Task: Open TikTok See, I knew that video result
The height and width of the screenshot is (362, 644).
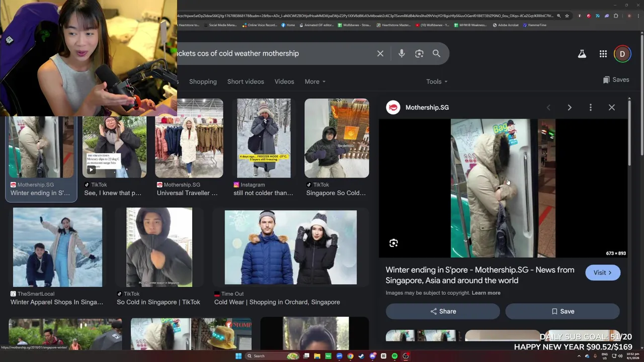Action: click(114, 147)
